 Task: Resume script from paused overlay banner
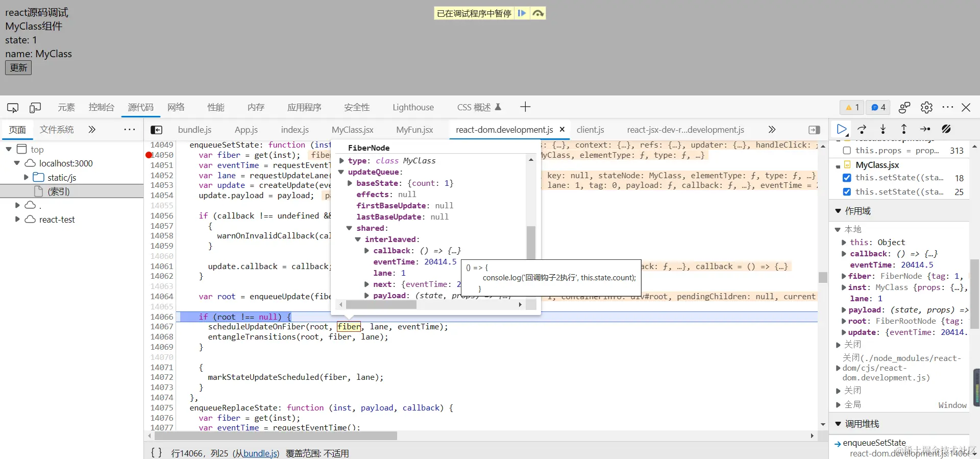click(x=522, y=13)
